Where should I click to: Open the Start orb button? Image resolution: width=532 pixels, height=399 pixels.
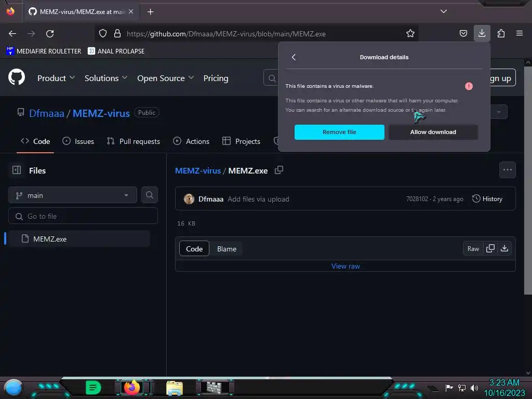click(x=14, y=388)
